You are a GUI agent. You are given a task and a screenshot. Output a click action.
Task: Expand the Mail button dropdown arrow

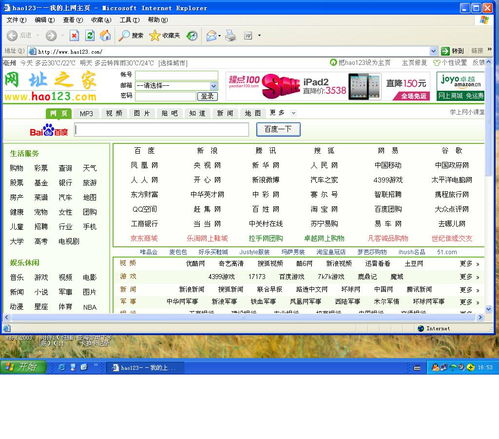pyautogui.click(x=219, y=36)
